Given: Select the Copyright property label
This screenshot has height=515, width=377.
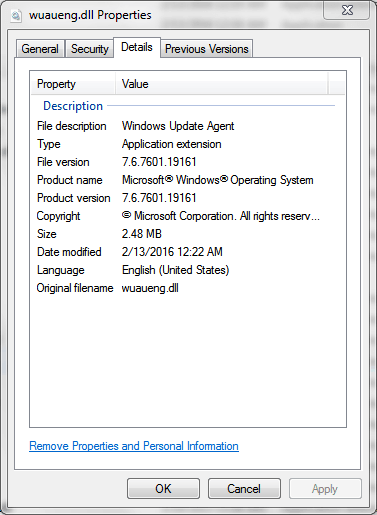Looking at the screenshot, I should [58, 216].
